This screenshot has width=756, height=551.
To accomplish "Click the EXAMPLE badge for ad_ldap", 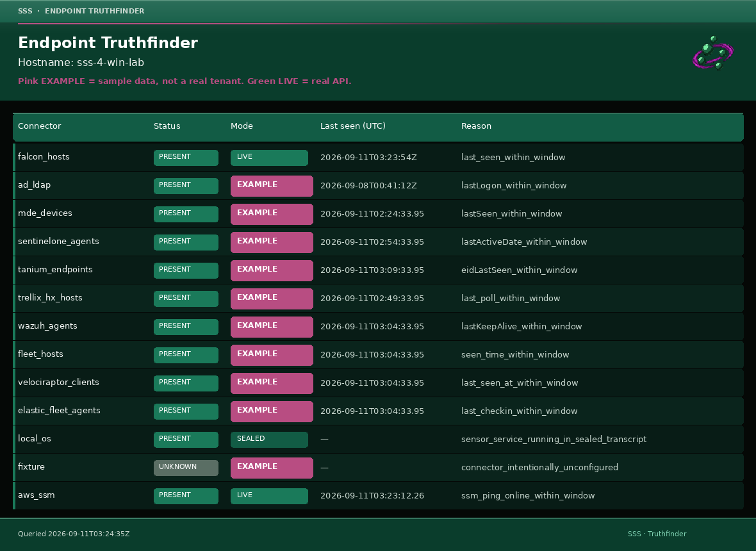I will [x=272, y=186].
